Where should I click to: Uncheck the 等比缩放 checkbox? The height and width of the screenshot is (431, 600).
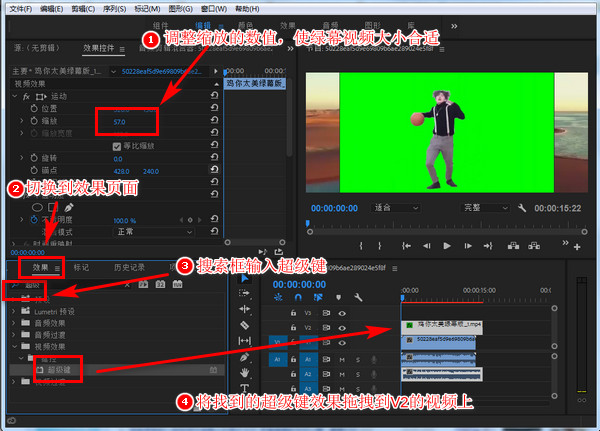click(117, 146)
